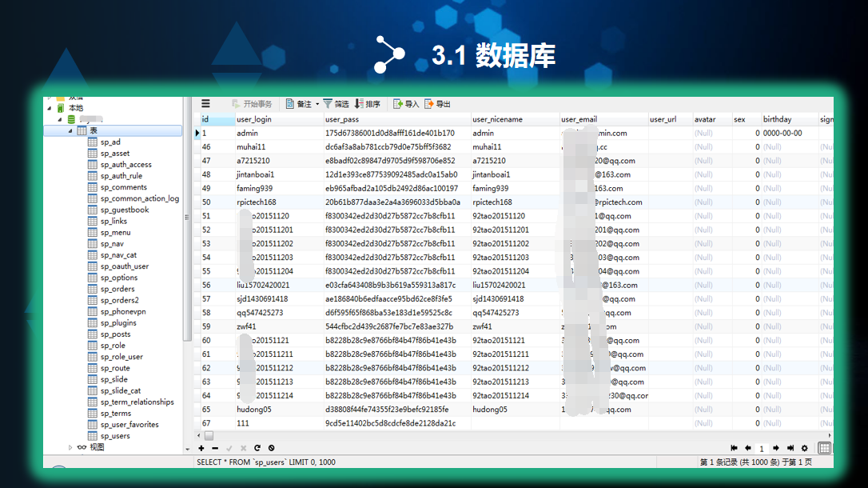868x488 pixels.
Task: Add a new record with the plus icon
Action: (201, 449)
